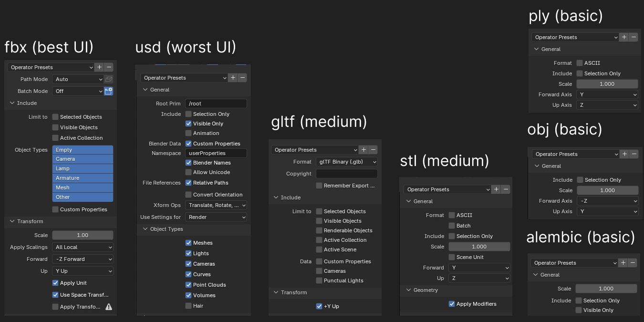Turn off the usd Point Clouds checkbox
Viewport: 644px width, 322px height.
(x=188, y=285)
